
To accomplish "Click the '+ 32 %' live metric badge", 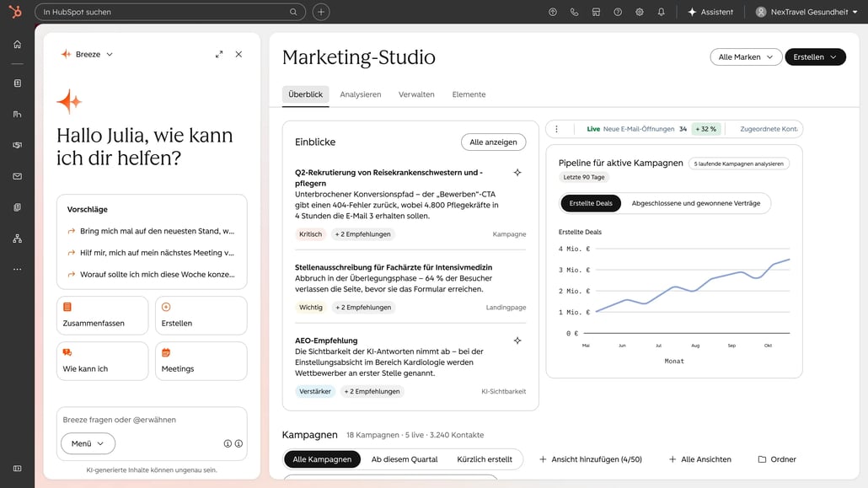I will click(706, 129).
